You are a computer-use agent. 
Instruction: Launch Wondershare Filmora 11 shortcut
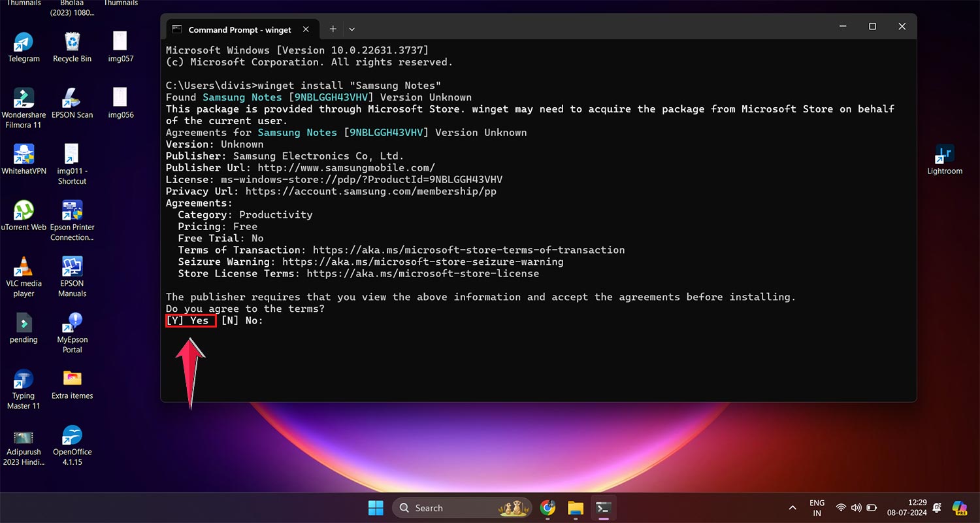click(24, 99)
